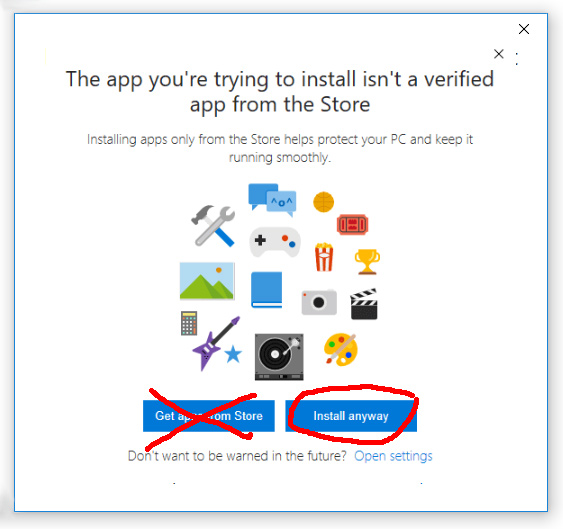Click the blue book icon
The width and height of the screenshot is (563, 529).
pos(266,290)
